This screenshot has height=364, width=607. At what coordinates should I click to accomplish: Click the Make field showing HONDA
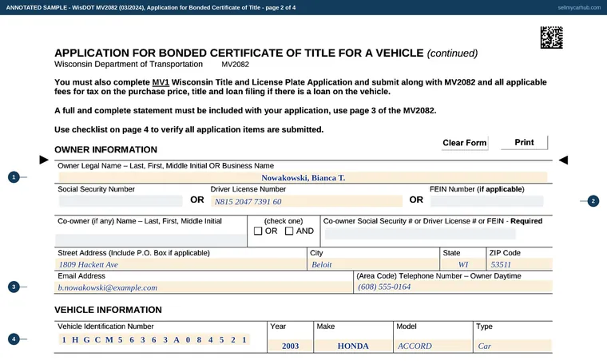(353, 346)
